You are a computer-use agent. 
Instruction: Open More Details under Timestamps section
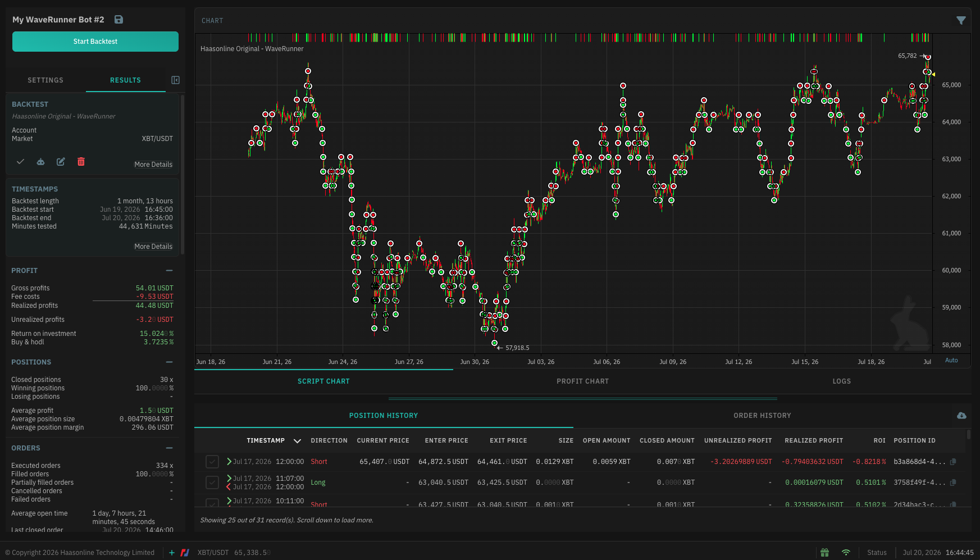click(x=153, y=247)
